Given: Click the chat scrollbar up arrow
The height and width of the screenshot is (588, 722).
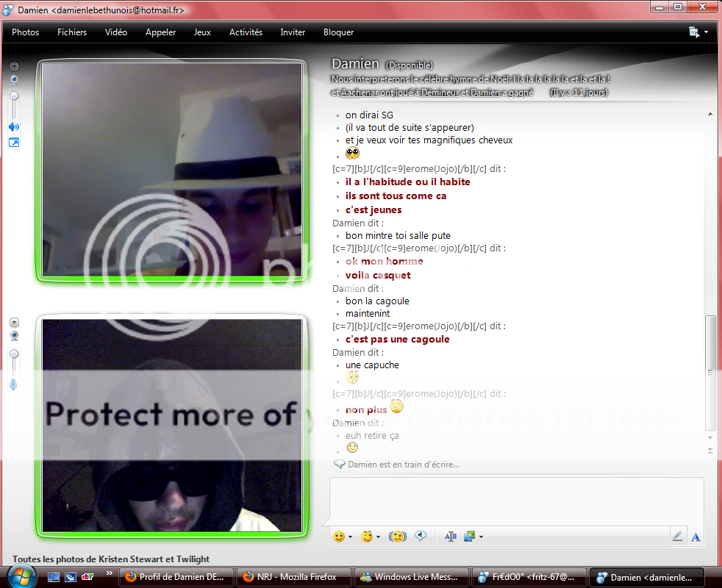Looking at the screenshot, I should click(710, 114).
